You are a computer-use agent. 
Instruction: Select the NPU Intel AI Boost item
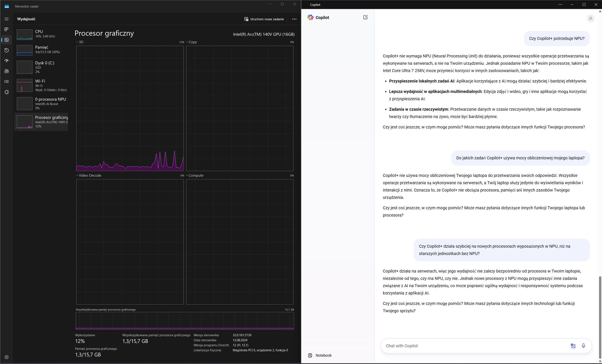[x=41, y=104]
